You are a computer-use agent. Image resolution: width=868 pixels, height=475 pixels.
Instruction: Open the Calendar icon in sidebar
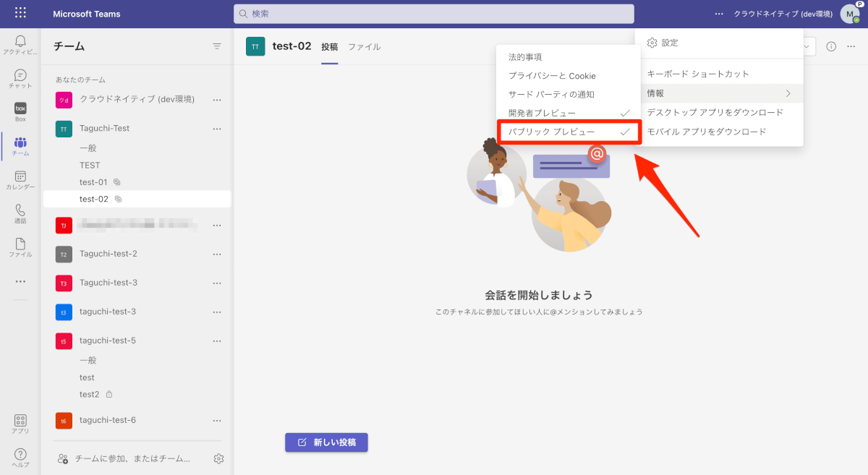coord(20,180)
